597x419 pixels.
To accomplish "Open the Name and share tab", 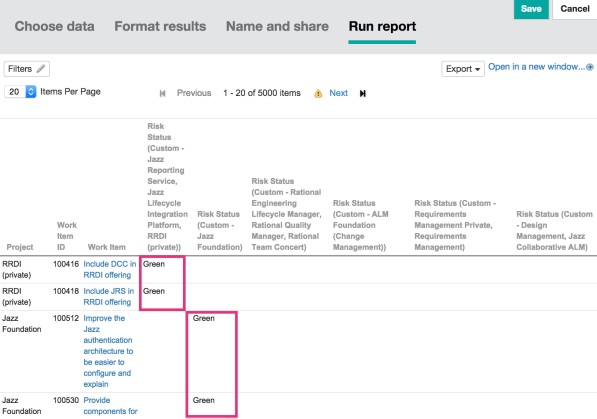I will 277,26.
